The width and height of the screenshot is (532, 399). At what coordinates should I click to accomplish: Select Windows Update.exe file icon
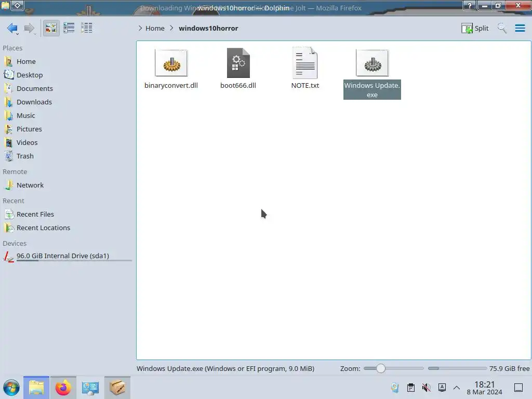click(372, 63)
